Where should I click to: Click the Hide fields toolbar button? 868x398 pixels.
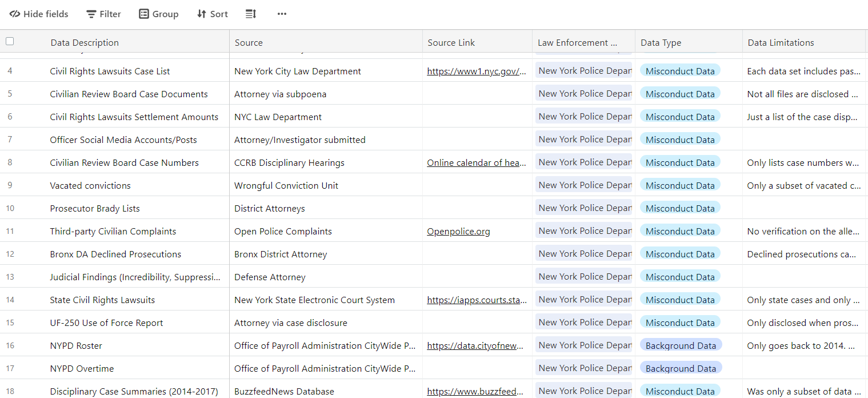38,14
